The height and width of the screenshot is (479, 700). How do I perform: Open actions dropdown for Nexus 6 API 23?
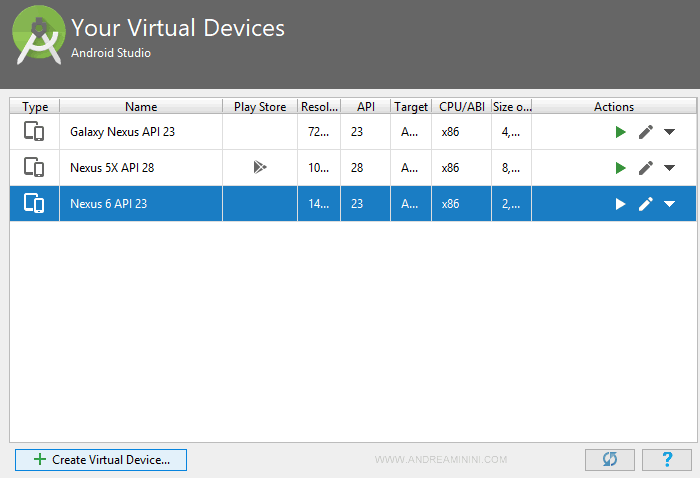[x=669, y=204]
